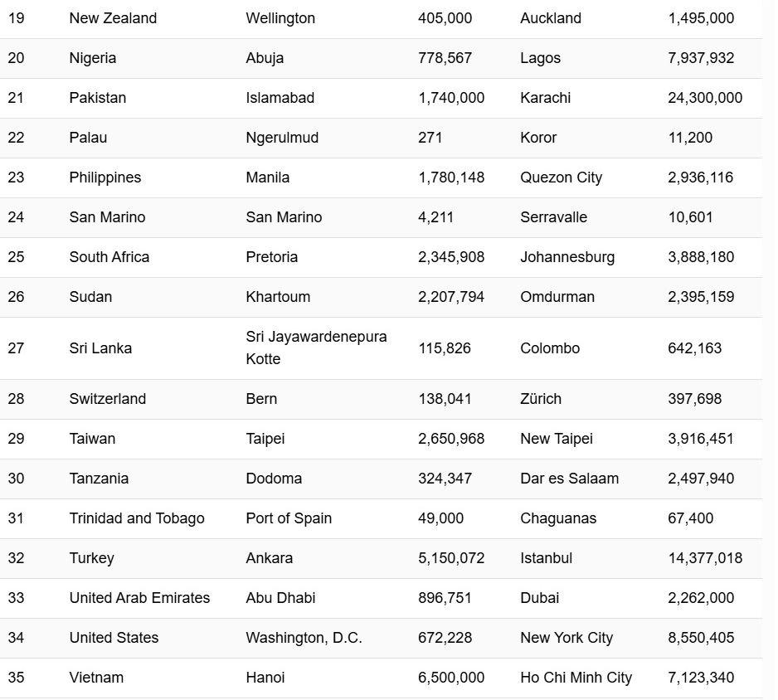Click Karachi population 24,300,000
778x700 pixels.
click(705, 98)
